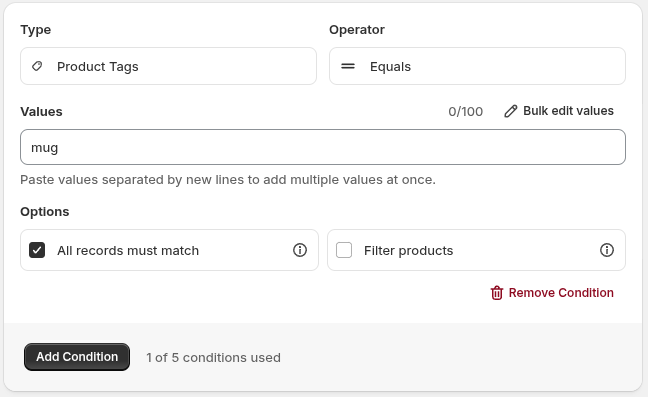Uncheck All records must match checkbox
This screenshot has height=397, width=648.
click(37, 250)
